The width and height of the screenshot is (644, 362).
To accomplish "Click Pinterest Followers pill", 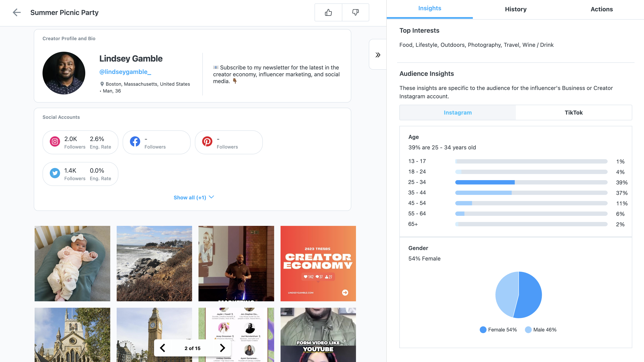I will click(229, 142).
